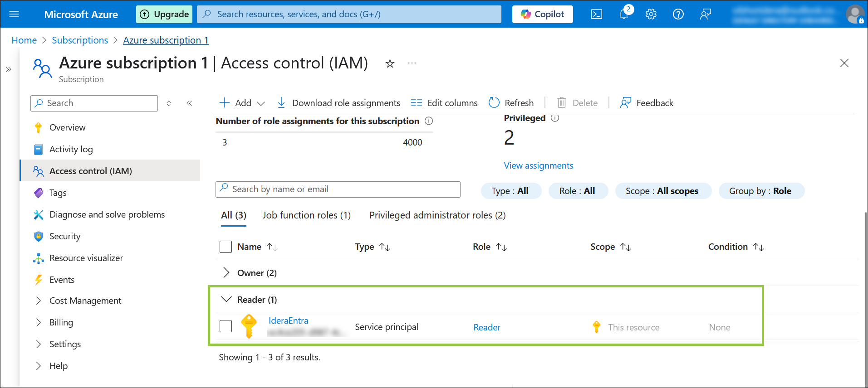
Task: Click the Upgrade button
Action: pyautogui.click(x=164, y=15)
